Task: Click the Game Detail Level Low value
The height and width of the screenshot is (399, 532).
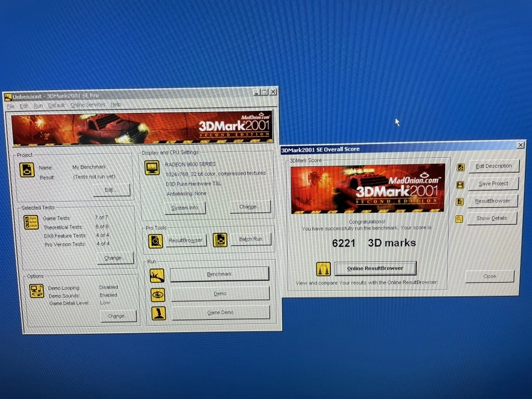Action: point(105,303)
